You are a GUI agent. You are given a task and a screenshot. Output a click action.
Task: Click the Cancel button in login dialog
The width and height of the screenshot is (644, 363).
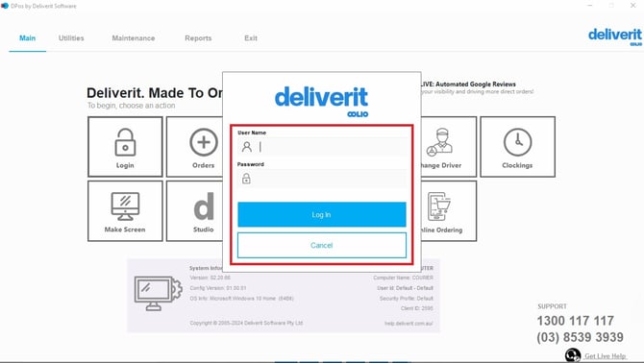point(322,245)
